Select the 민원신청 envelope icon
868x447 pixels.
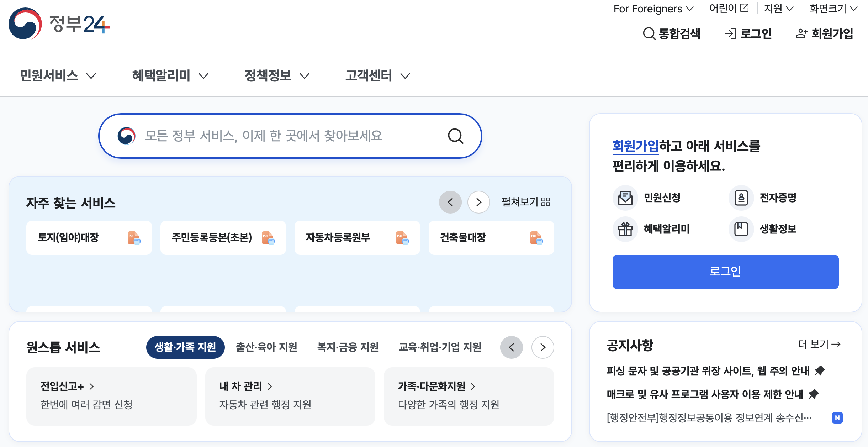626,198
